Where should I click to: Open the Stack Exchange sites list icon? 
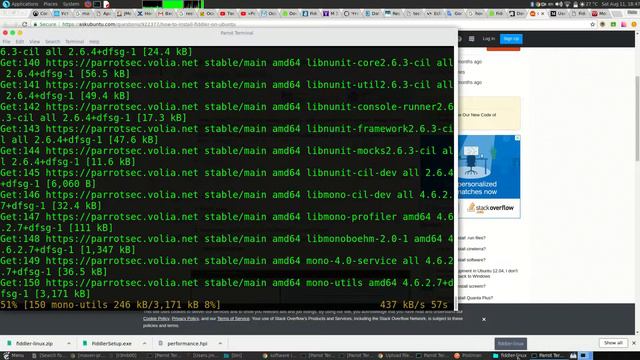[x=471, y=39]
